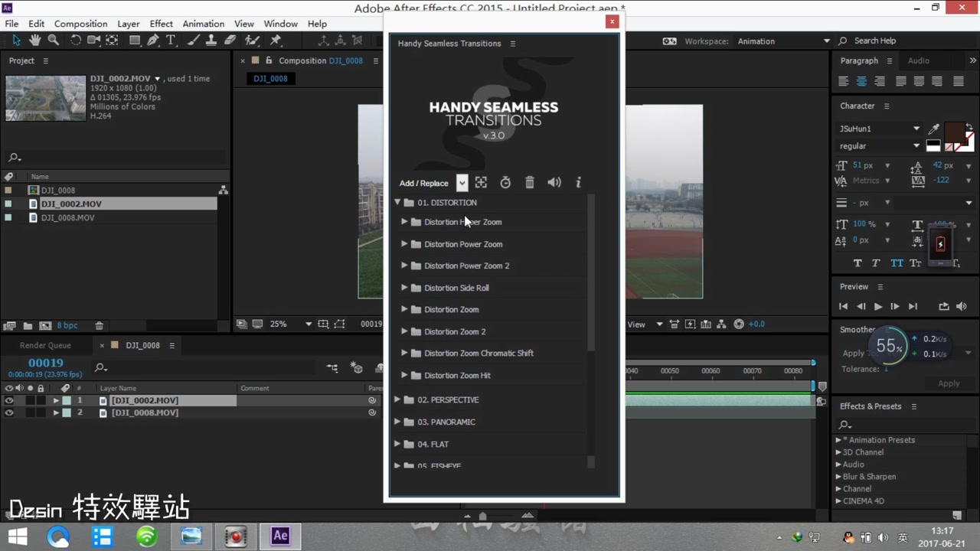Select DJI_0008.MOV in Project panel
Image resolution: width=980 pixels, height=551 pixels.
click(67, 217)
